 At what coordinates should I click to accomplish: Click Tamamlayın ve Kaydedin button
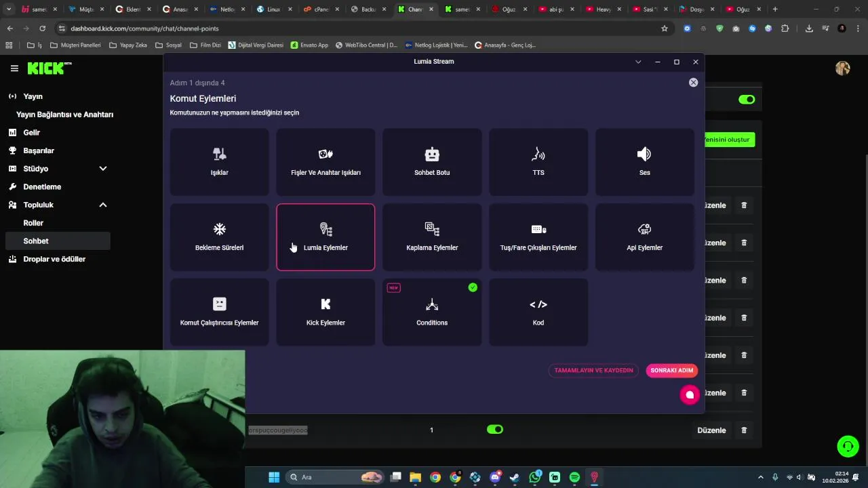coord(593,371)
